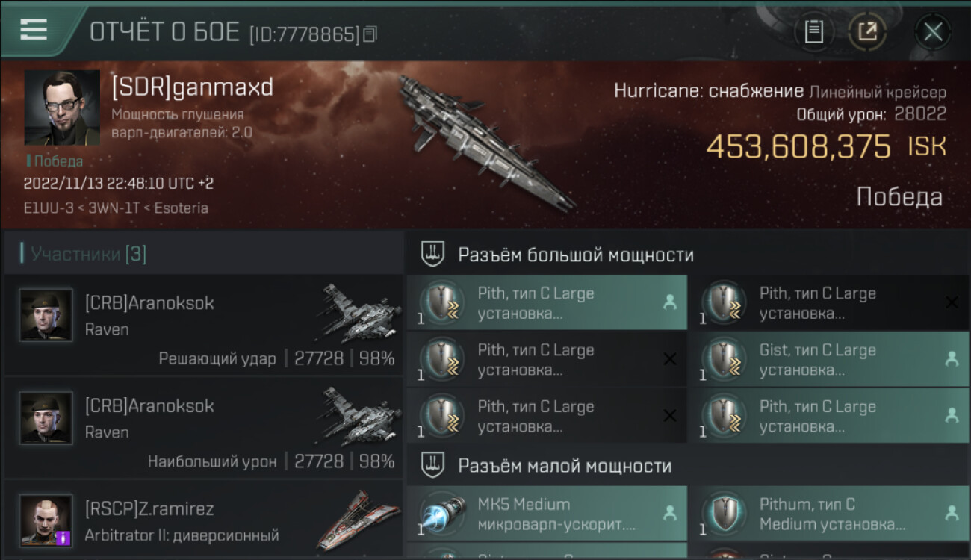Select Gist, тип C Large module
Screen dimensions: 971x560
[828, 360]
